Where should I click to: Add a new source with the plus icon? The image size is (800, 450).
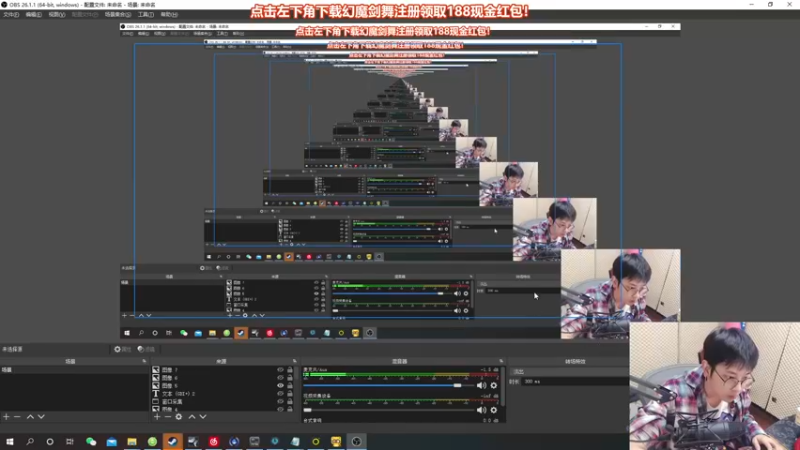pos(157,417)
